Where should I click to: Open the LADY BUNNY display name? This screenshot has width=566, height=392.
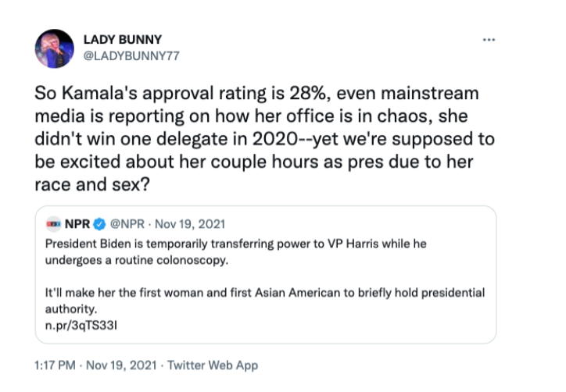tap(123, 39)
